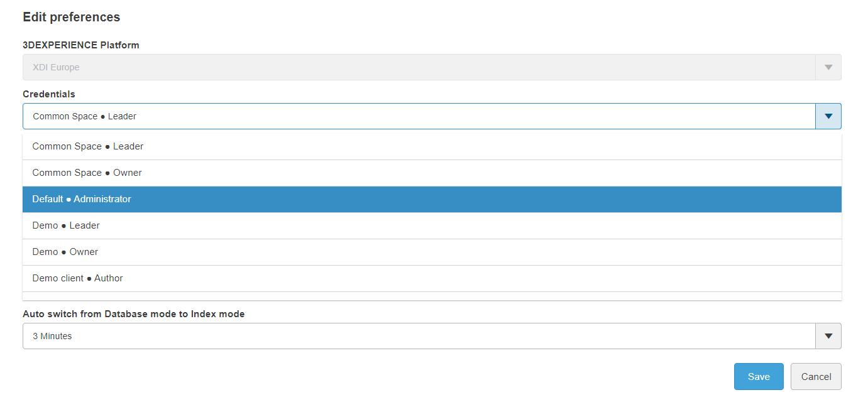Click the Credentials dropdown arrow button
Screen dimensions: 868x412
click(x=828, y=116)
